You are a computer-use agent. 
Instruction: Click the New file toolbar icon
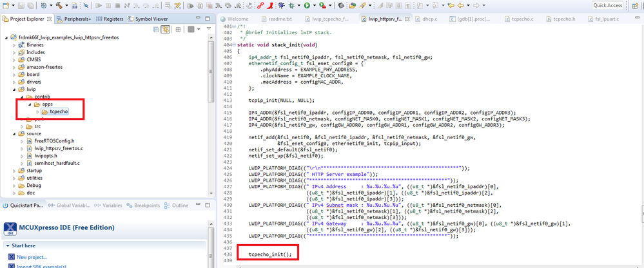tap(6, 5)
